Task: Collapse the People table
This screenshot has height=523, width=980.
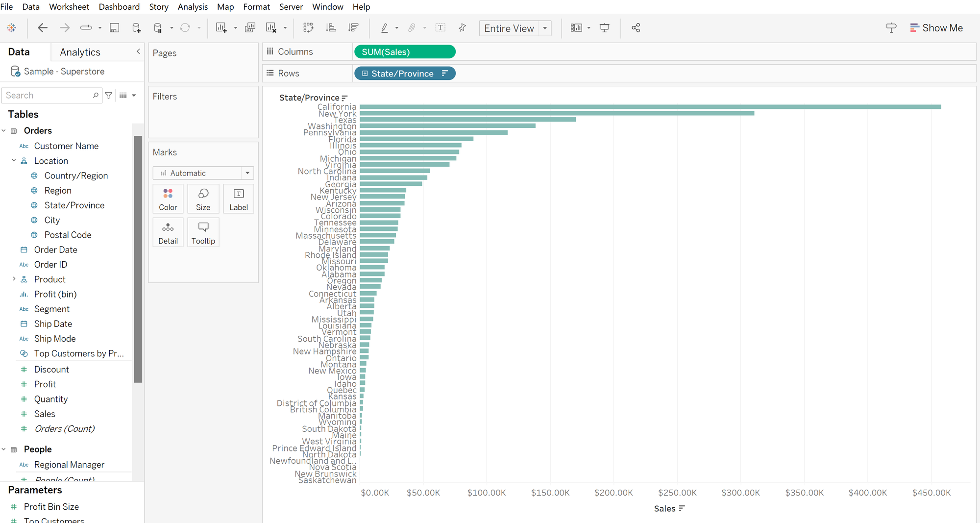Action: point(4,449)
